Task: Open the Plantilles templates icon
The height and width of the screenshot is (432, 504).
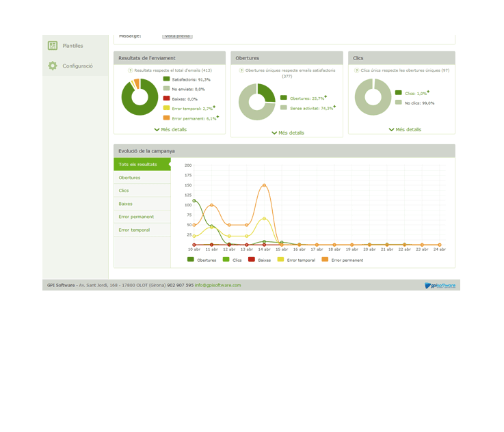Action: pos(53,46)
